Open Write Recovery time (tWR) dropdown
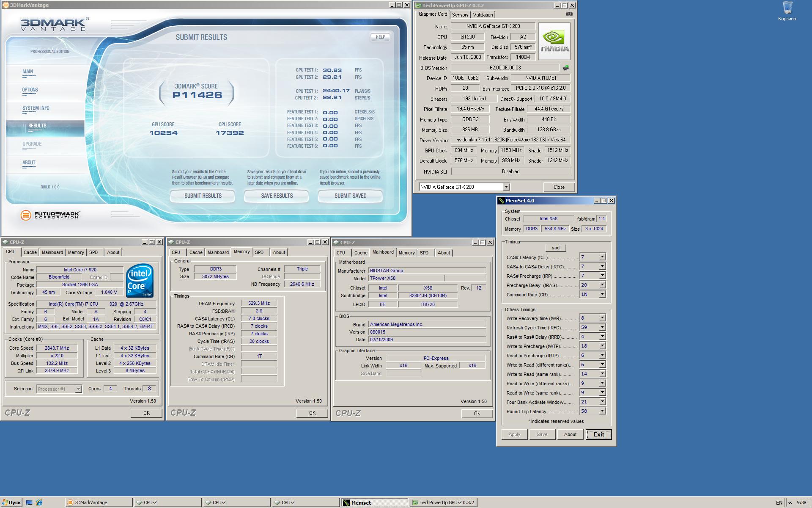Screen dimensions: 812x508 pyautogui.click(x=602, y=318)
